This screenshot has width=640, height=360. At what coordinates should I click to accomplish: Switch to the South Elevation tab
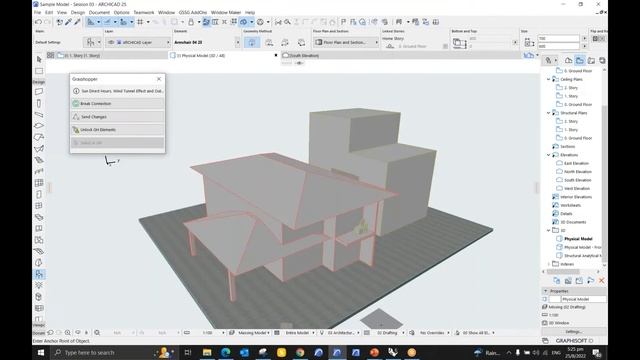[304, 55]
